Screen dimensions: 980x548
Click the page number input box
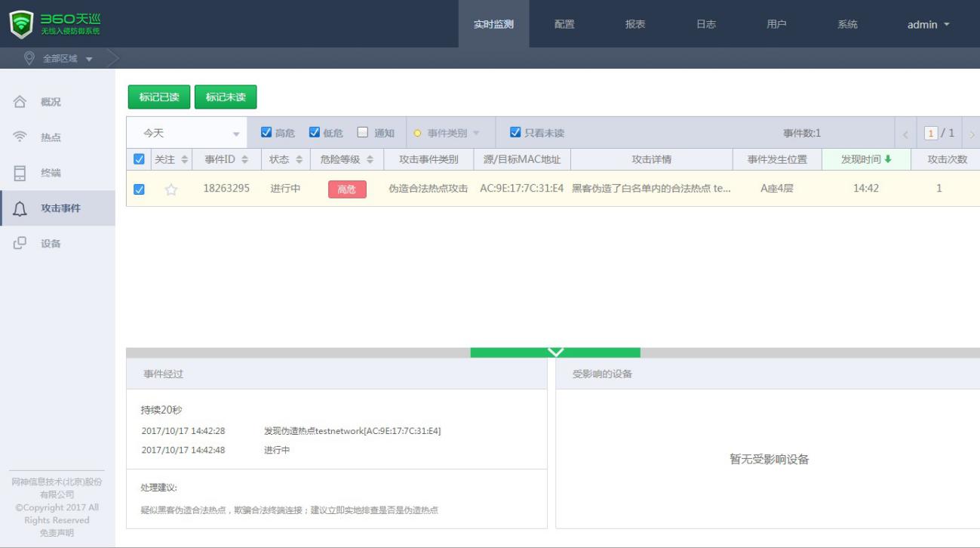tap(931, 134)
